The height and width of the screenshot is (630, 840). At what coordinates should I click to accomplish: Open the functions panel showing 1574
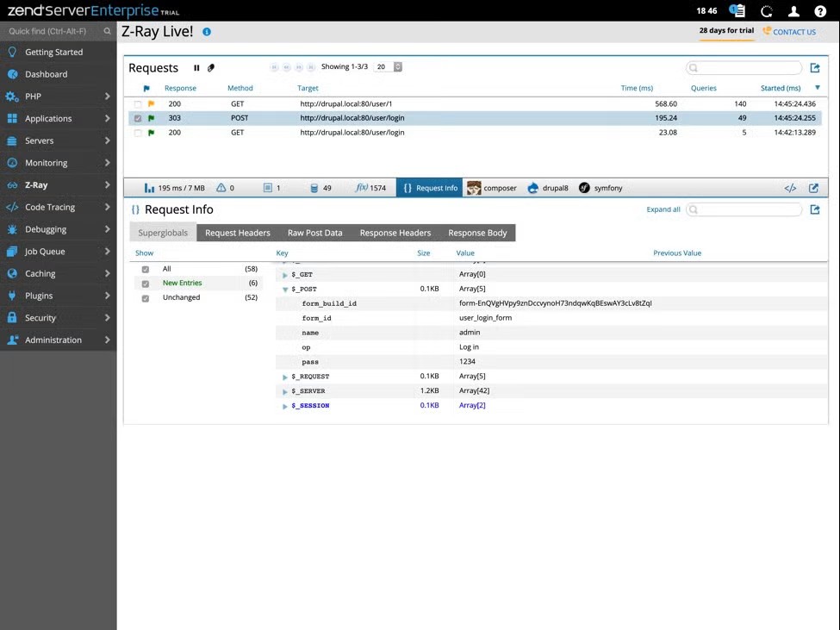click(370, 188)
